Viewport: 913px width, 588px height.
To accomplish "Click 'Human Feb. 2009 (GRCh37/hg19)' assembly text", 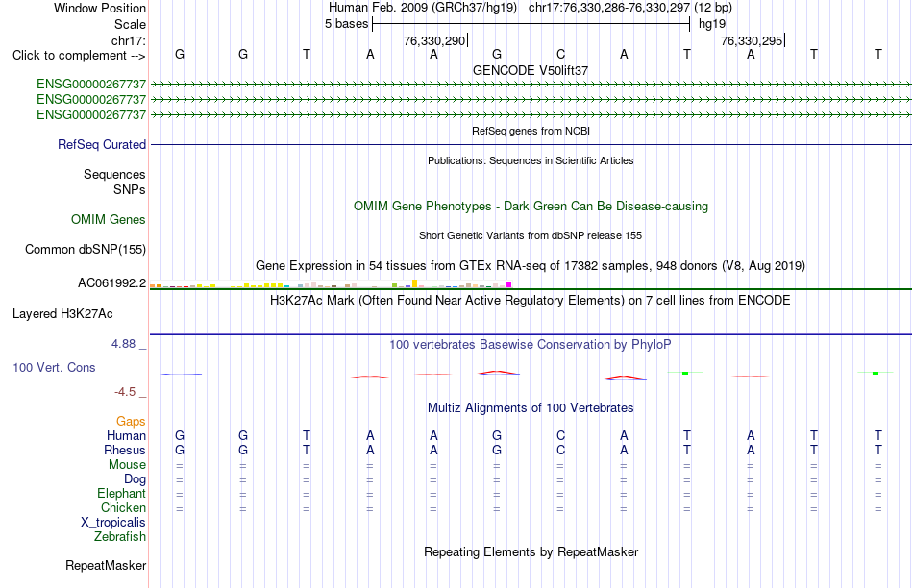I will pyautogui.click(x=423, y=8).
